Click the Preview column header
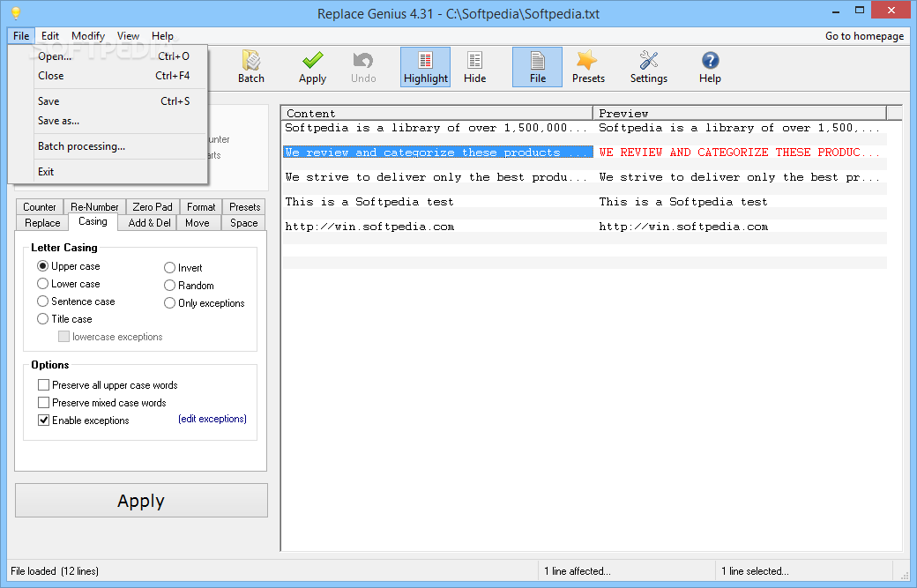Image resolution: width=917 pixels, height=588 pixels. [740, 113]
